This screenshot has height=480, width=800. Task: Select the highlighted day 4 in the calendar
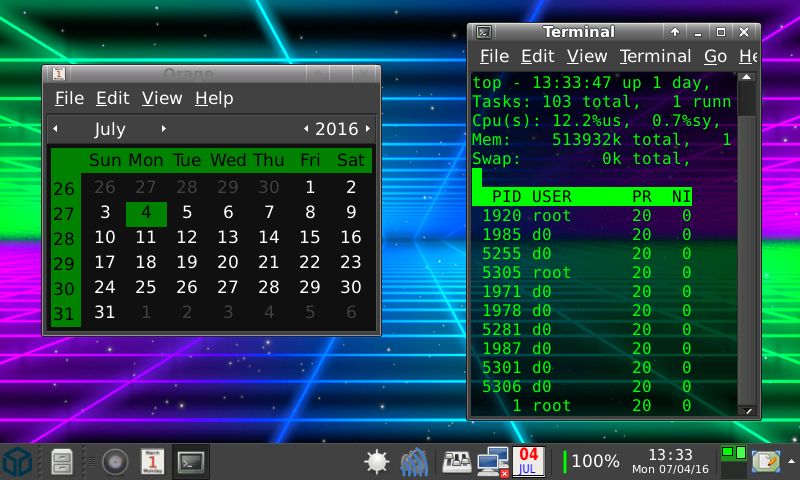[146, 212]
